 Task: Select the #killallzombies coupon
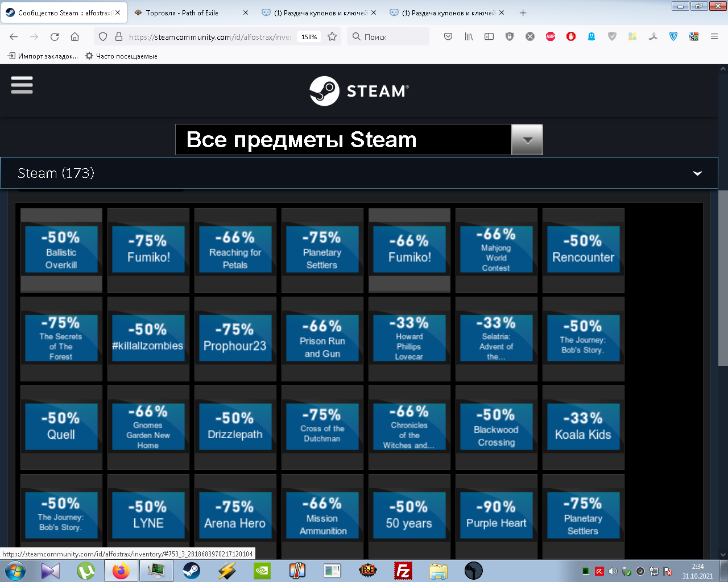point(148,339)
